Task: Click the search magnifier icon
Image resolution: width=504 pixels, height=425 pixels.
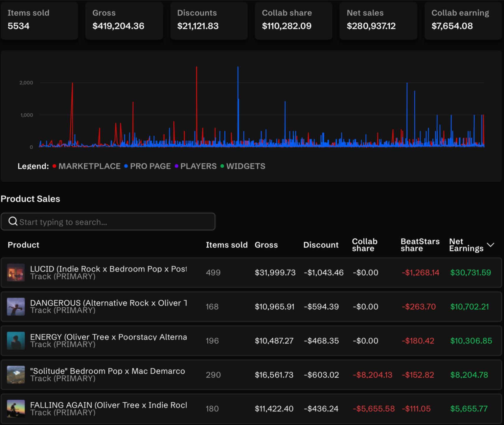Action: [x=13, y=221]
